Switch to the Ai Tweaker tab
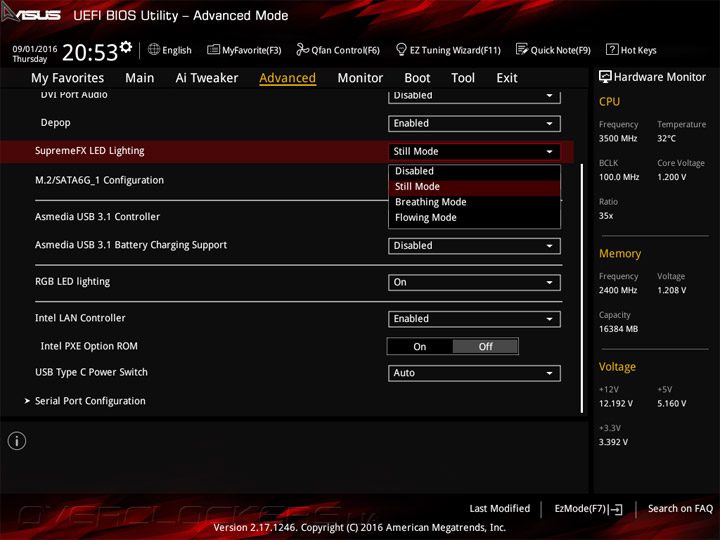Viewport: 720px width, 540px height. (207, 78)
